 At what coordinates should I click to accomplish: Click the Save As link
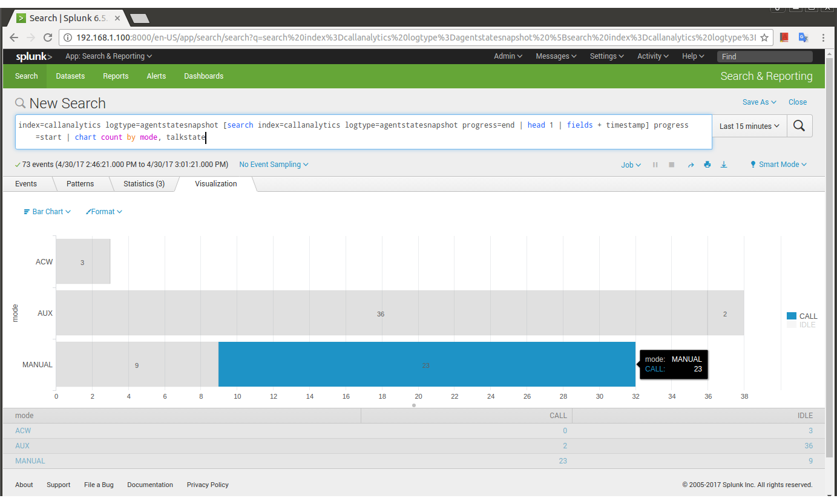tap(759, 102)
